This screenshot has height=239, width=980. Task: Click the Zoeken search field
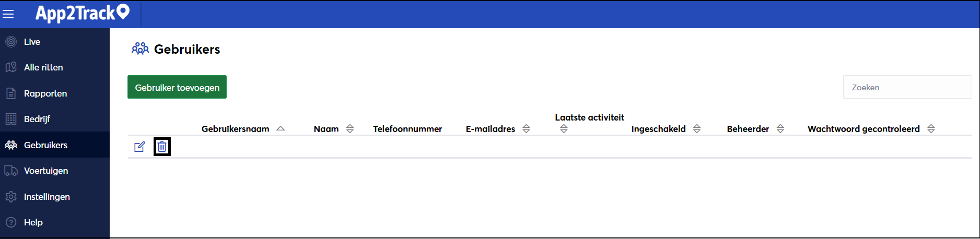(907, 87)
